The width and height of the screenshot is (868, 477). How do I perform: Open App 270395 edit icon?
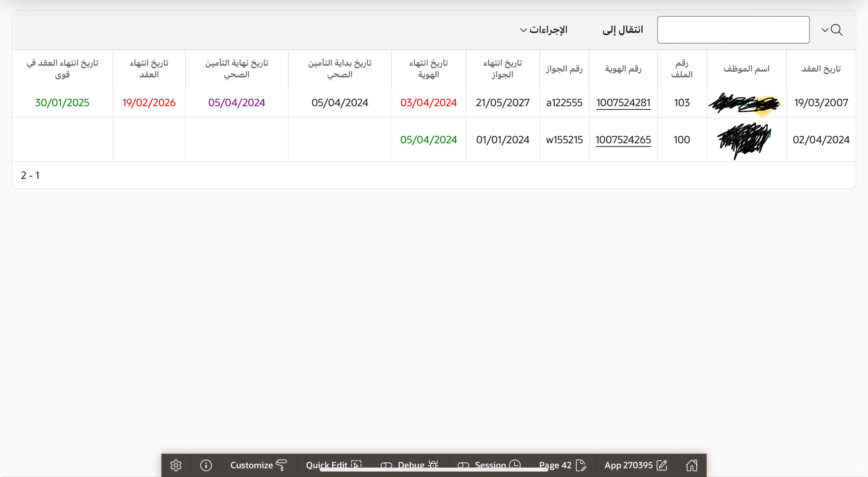[x=662, y=465]
